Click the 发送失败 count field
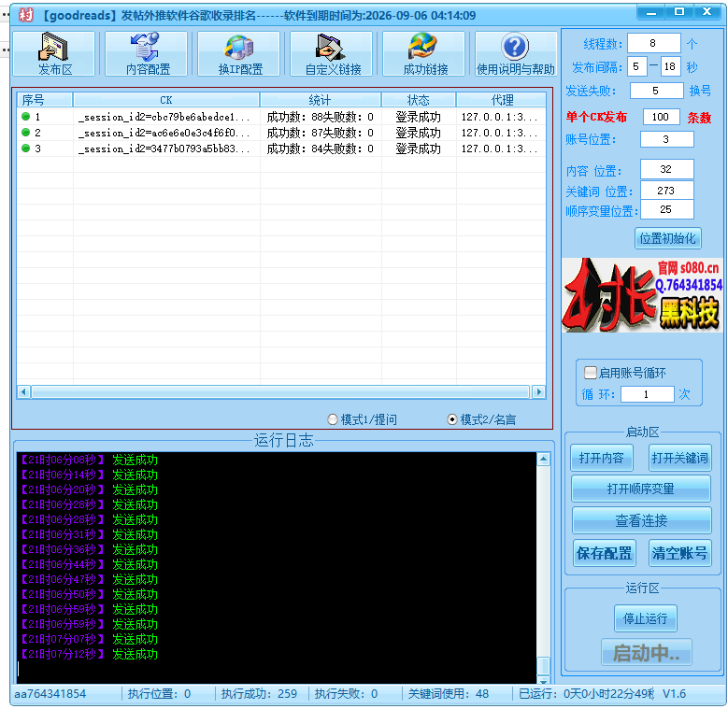Image resolution: width=728 pixels, height=709 pixels. pyautogui.click(x=656, y=91)
